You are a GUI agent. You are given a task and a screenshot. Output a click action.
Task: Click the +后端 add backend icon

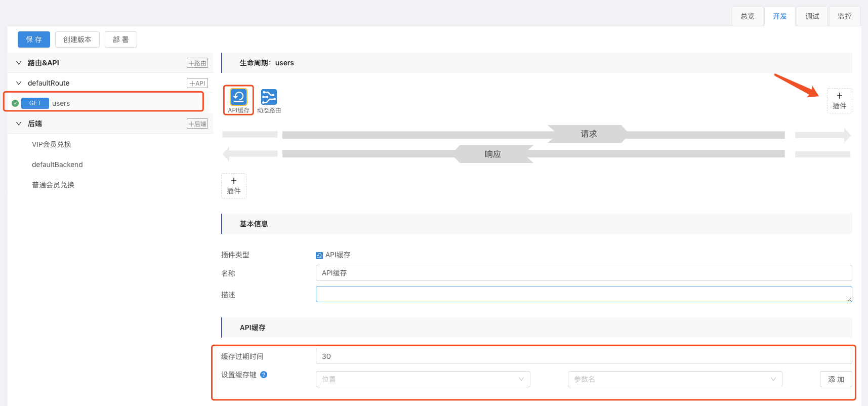[x=197, y=124]
